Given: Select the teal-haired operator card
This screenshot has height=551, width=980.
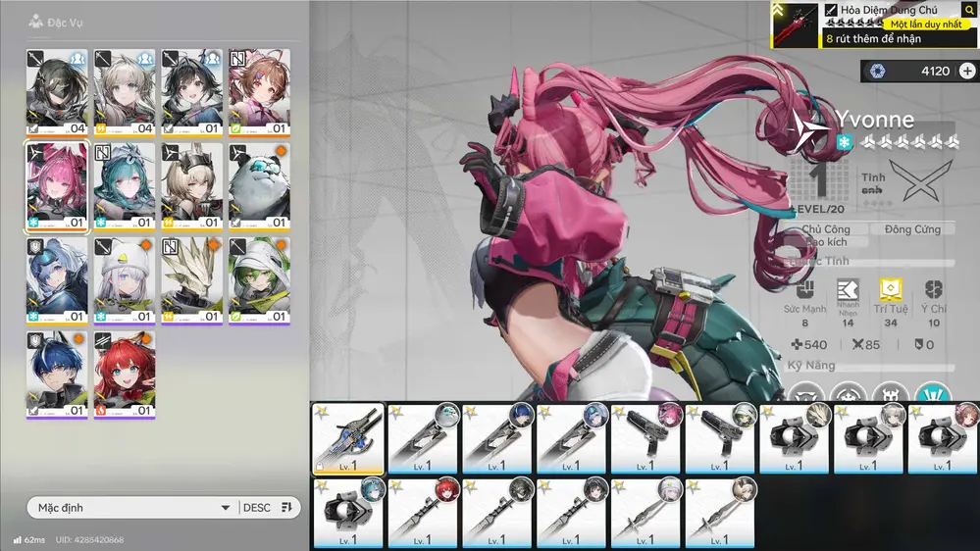Looking at the screenshot, I should [x=125, y=186].
